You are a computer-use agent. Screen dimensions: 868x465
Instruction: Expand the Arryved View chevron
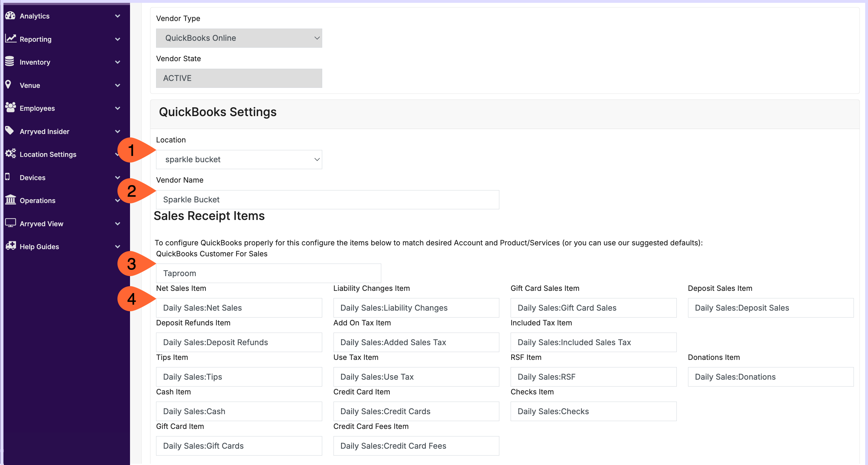pyautogui.click(x=117, y=224)
